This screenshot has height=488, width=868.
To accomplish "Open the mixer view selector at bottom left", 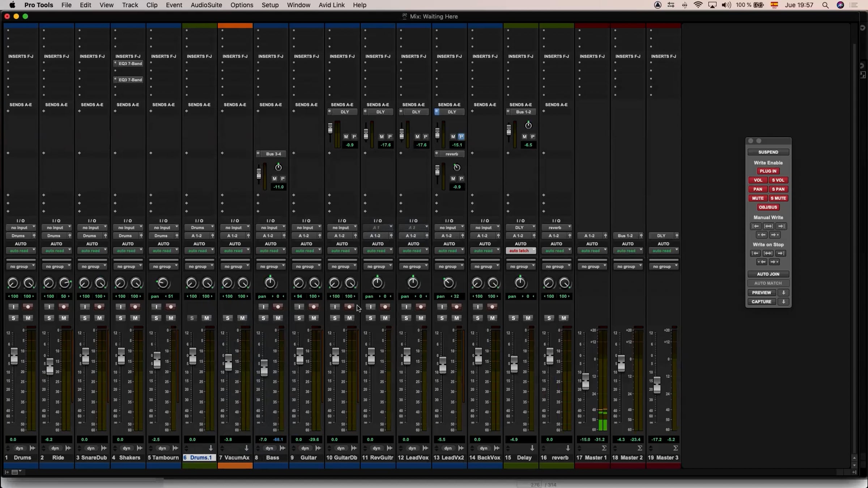I will [16, 472].
